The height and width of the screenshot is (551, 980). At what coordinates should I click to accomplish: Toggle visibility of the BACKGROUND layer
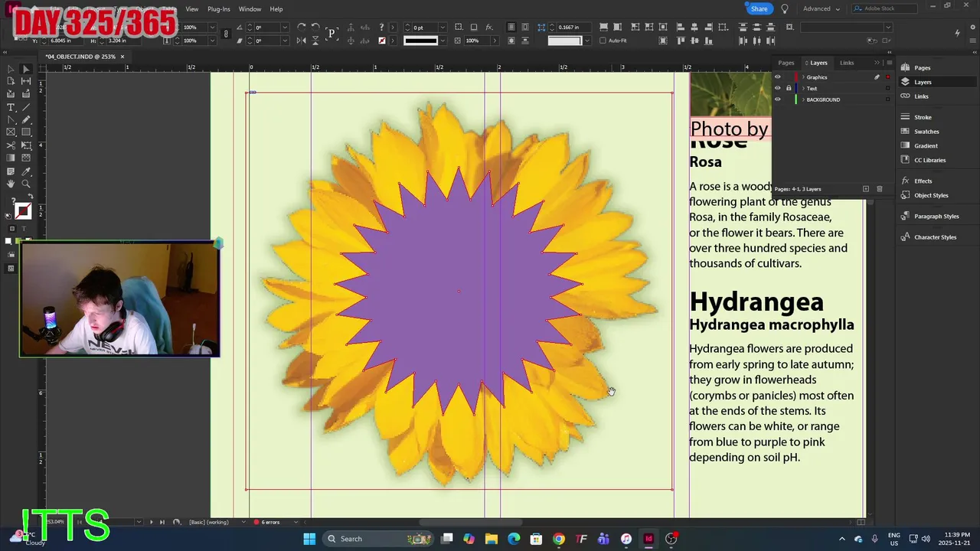(778, 99)
